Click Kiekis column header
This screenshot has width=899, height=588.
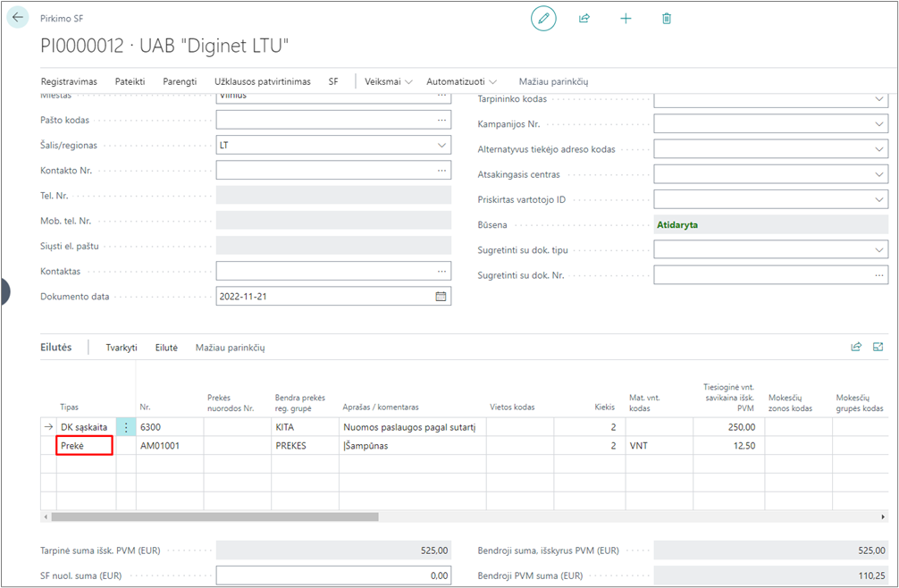pos(604,407)
